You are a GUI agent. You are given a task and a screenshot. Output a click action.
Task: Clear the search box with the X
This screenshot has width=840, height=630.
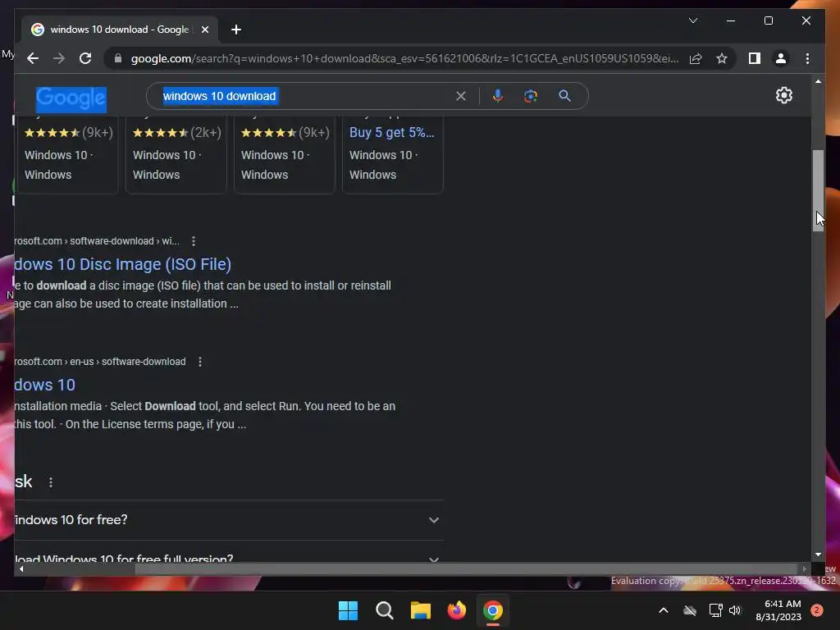(x=461, y=96)
